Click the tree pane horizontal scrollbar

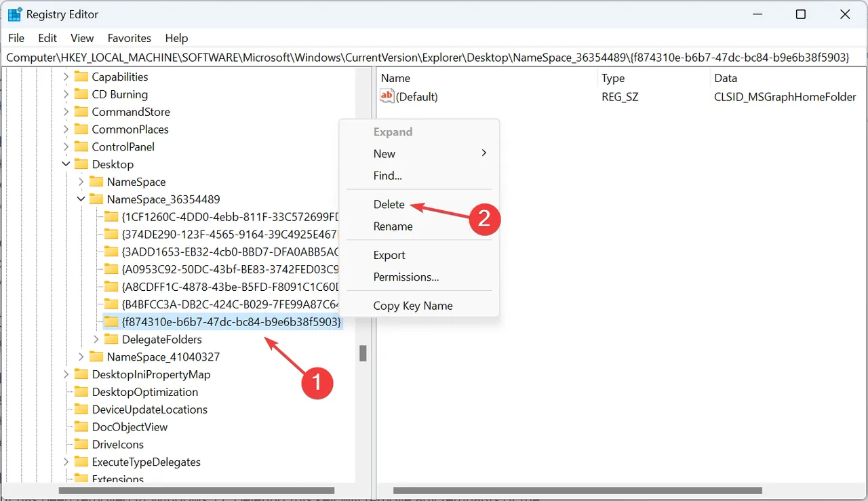[196, 490]
